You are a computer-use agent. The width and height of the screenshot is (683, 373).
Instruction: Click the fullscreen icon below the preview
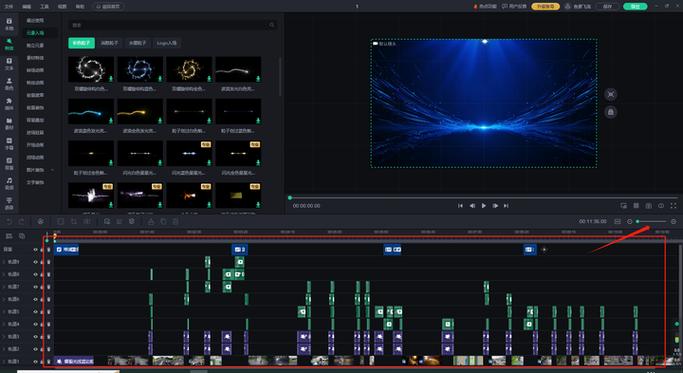673,206
